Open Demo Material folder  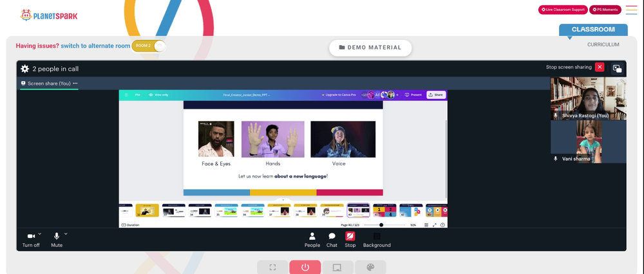[370, 48]
